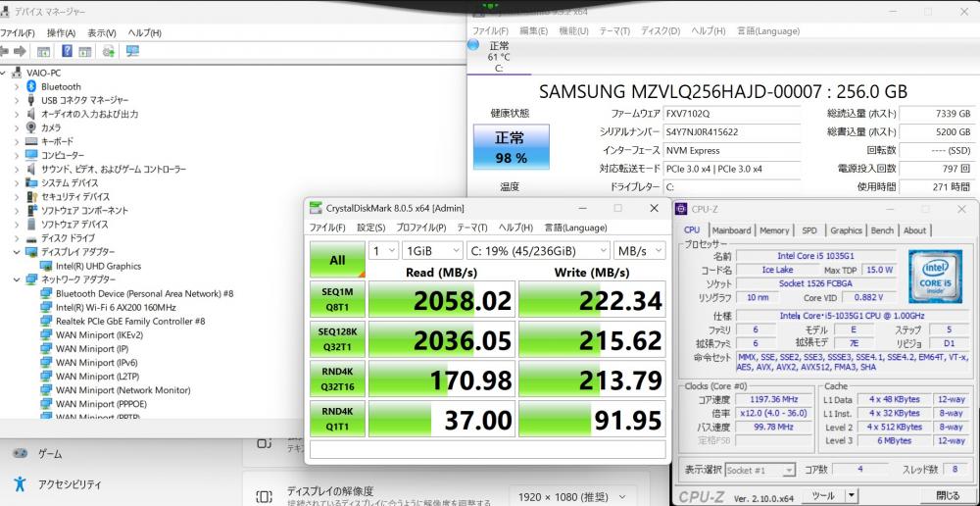This screenshot has width=980, height=506.
Task: Select the Intel(R) UHD Graphics adapter icon
Action: 46,266
